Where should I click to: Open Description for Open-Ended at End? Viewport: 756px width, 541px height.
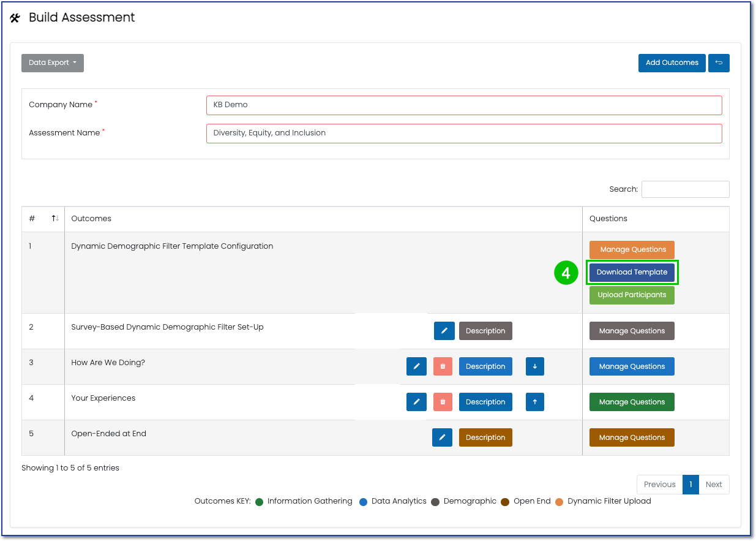point(485,437)
